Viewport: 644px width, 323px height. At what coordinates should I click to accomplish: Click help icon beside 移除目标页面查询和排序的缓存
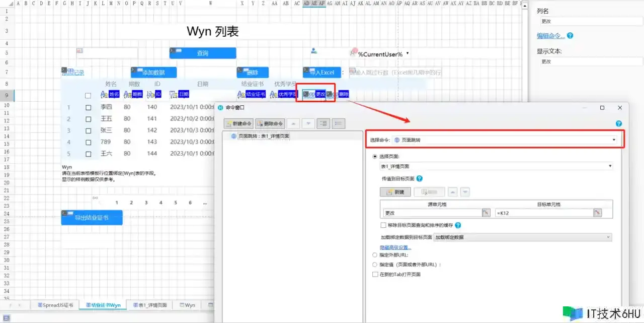458,225
